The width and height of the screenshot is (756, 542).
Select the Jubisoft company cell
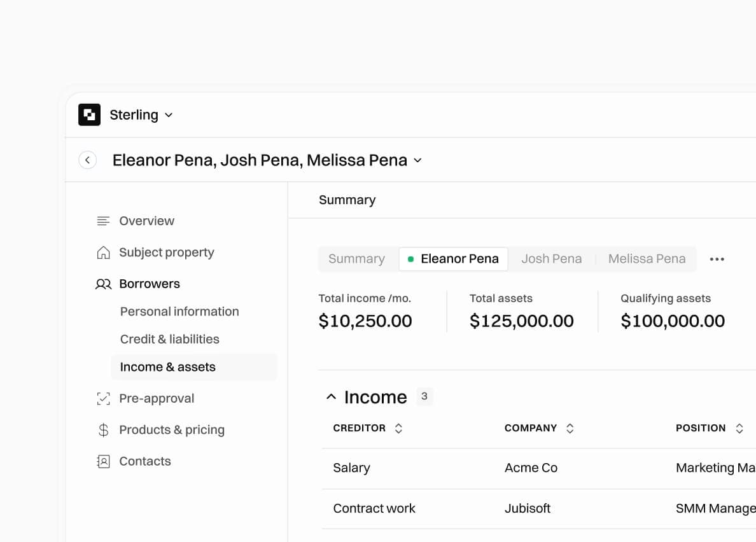click(x=528, y=508)
